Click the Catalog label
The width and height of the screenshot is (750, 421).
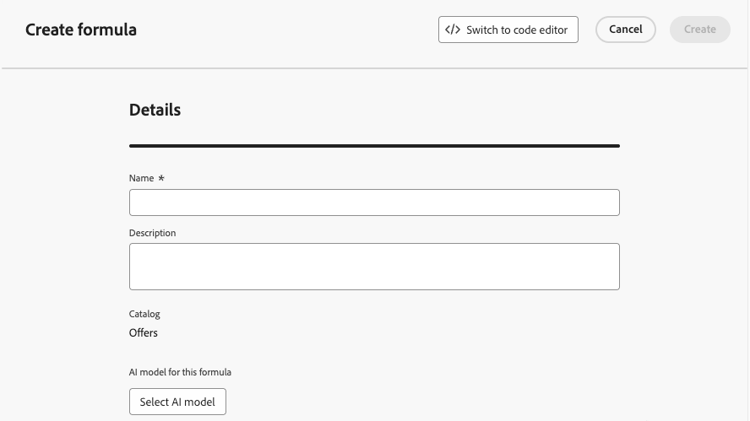[x=144, y=314]
